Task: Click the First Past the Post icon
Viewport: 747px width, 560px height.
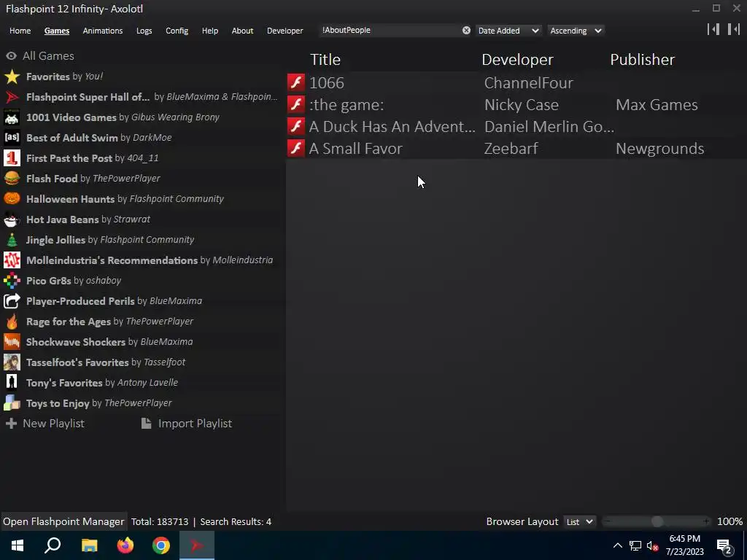Action: point(12,158)
